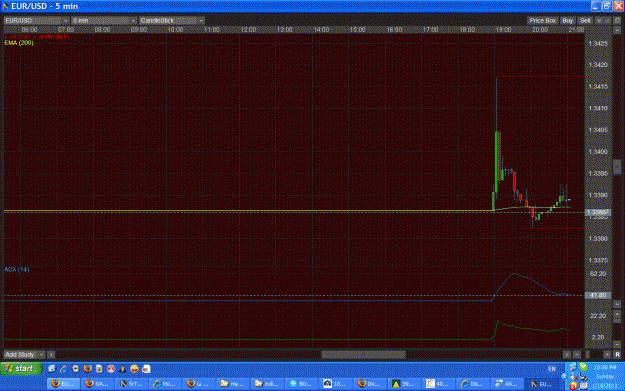Launch Internet Explorer from quick launch
625x391 pixels.
click(63, 369)
